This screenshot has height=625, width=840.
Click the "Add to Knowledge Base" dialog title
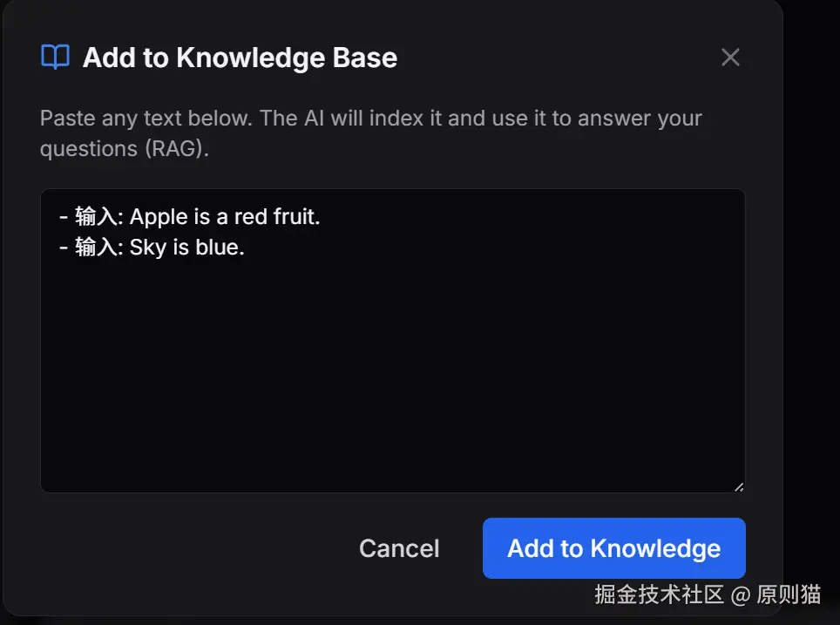point(239,57)
